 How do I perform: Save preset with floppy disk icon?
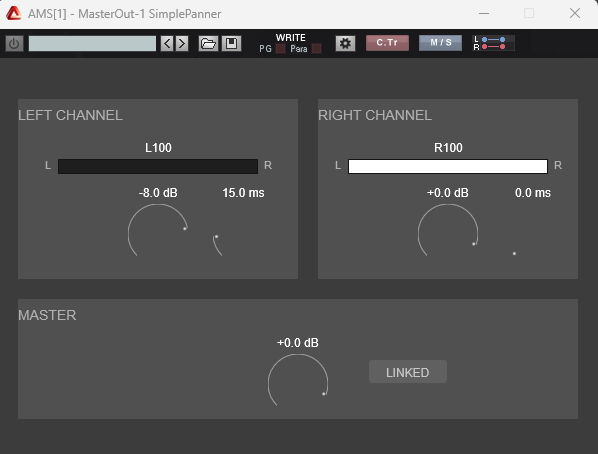(x=231, y=43)
